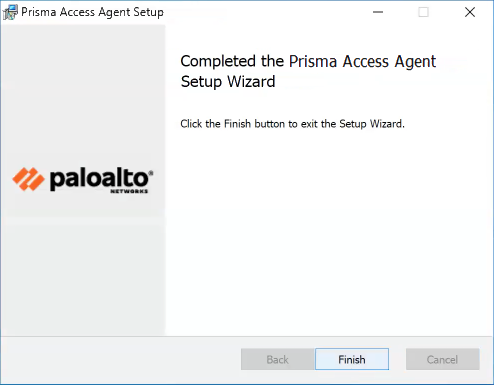Click the paloalto wordmark text
494x385 pixels.
(x=99, y=180)
